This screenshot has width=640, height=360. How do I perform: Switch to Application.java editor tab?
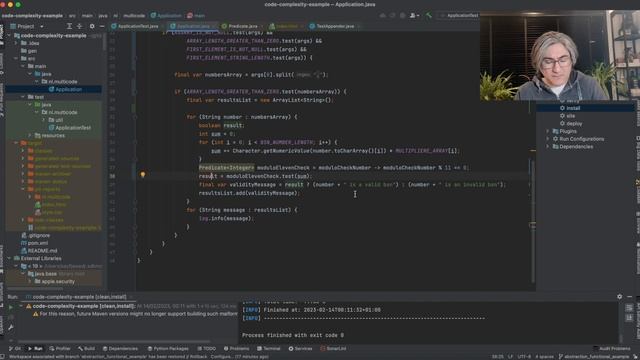click(x=192, y=26)
